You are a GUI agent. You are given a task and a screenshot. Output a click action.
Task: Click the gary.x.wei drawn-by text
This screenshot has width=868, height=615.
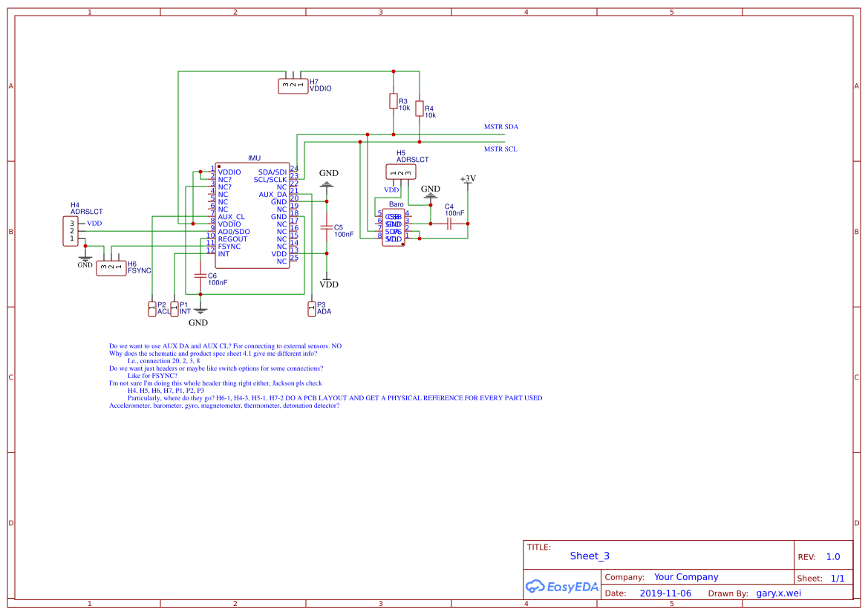tap(778, 593)
